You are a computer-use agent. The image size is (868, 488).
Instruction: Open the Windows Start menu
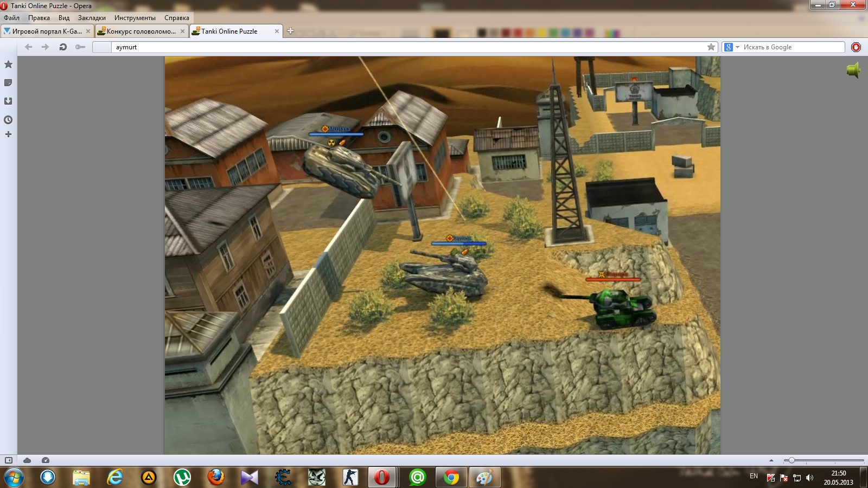[x=14, y=477]
